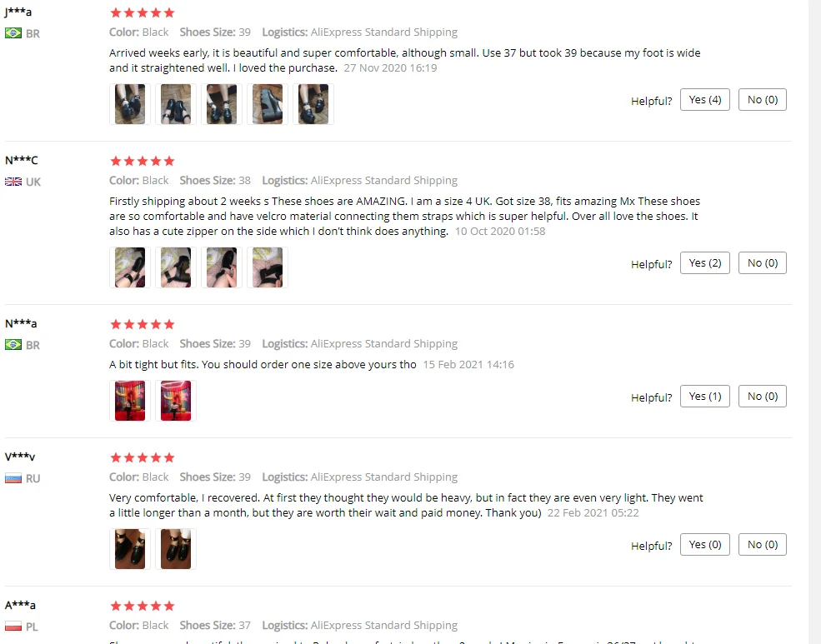The width and height of the screenshot is (821, 644).
Task: Open first photo in J***a's review
Action: click(130, 104)
